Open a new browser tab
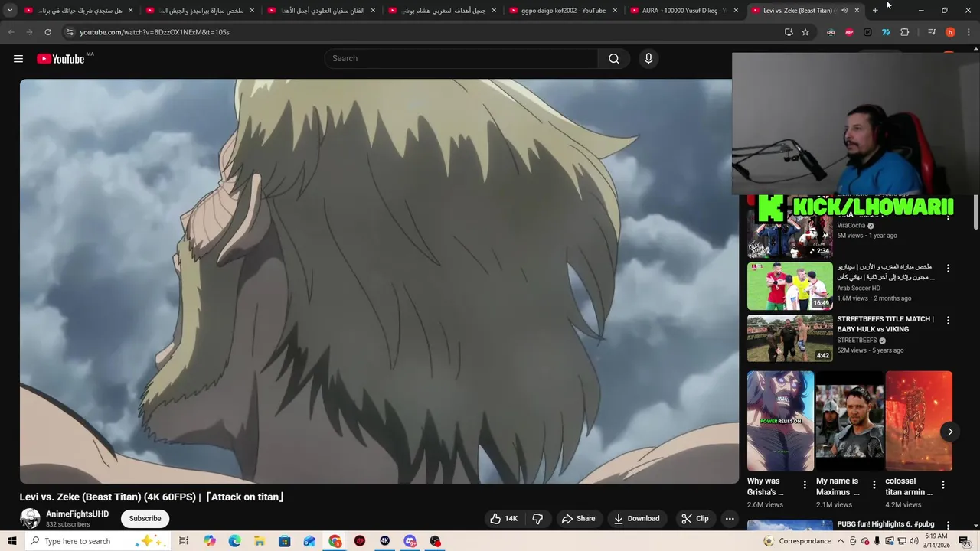This screenshot has height=551, width=980. click(875, 11)
